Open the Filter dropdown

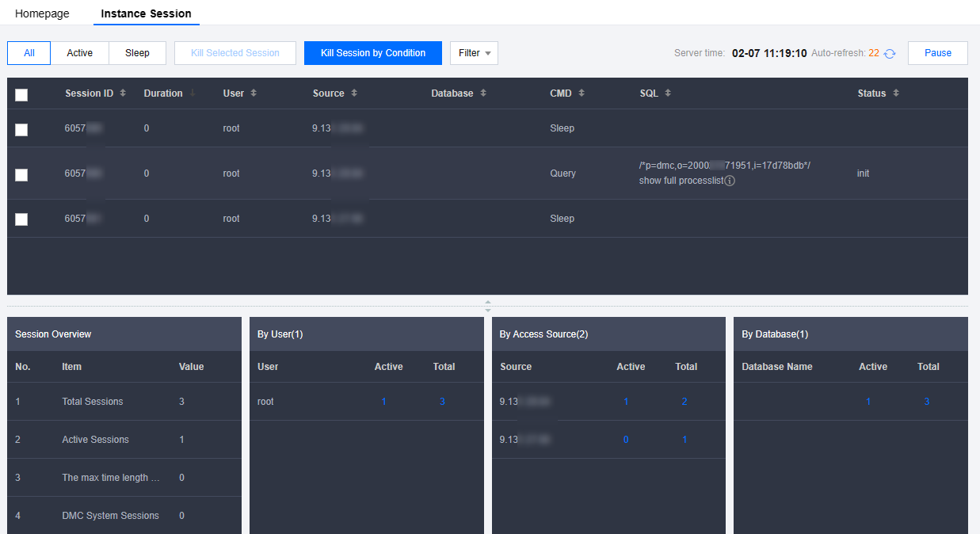[474, 53]
